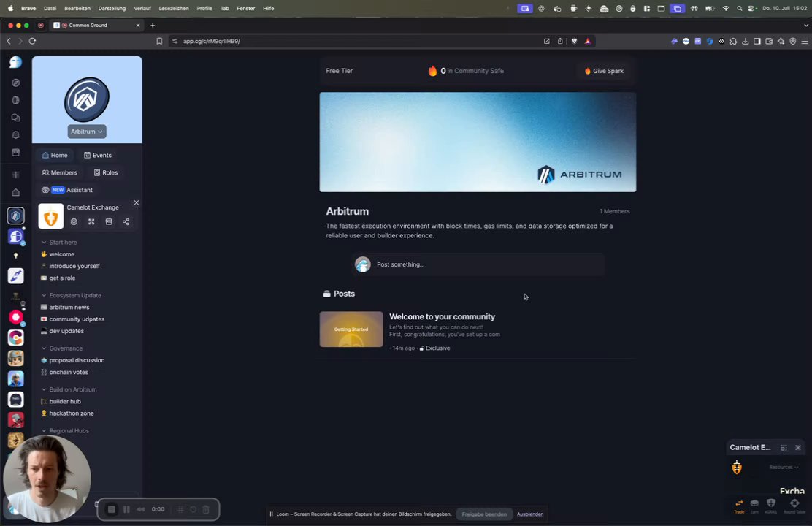Image resolution: width=812 pixels, height=526 pixels.
Task: Click the Camelot Exchange window-style icon
Action: (109, 222)
